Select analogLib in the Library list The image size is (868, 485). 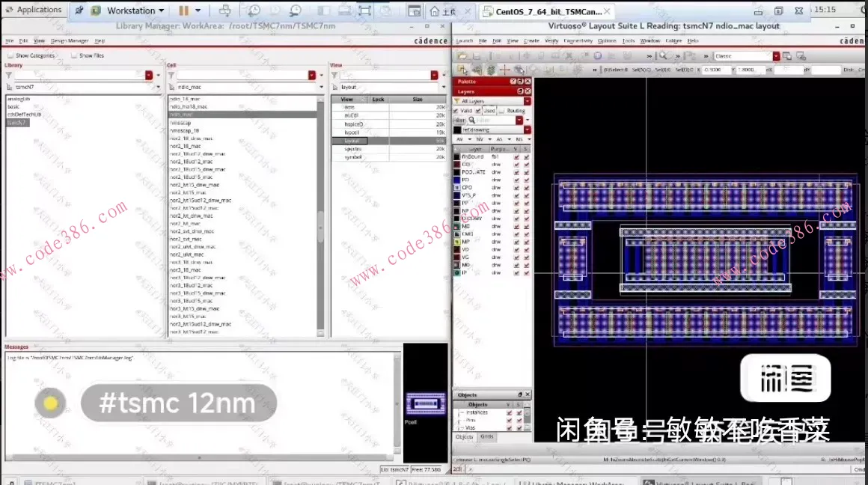19,99
